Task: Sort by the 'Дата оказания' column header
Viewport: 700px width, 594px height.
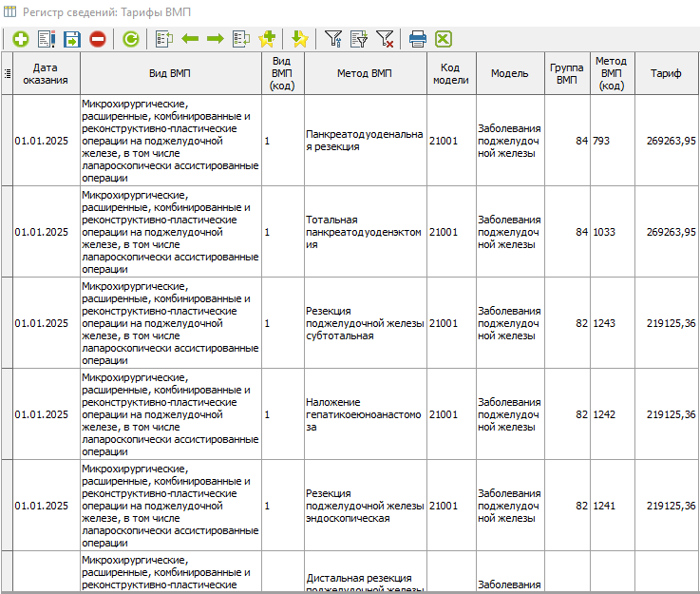Action: click(46, 74)
